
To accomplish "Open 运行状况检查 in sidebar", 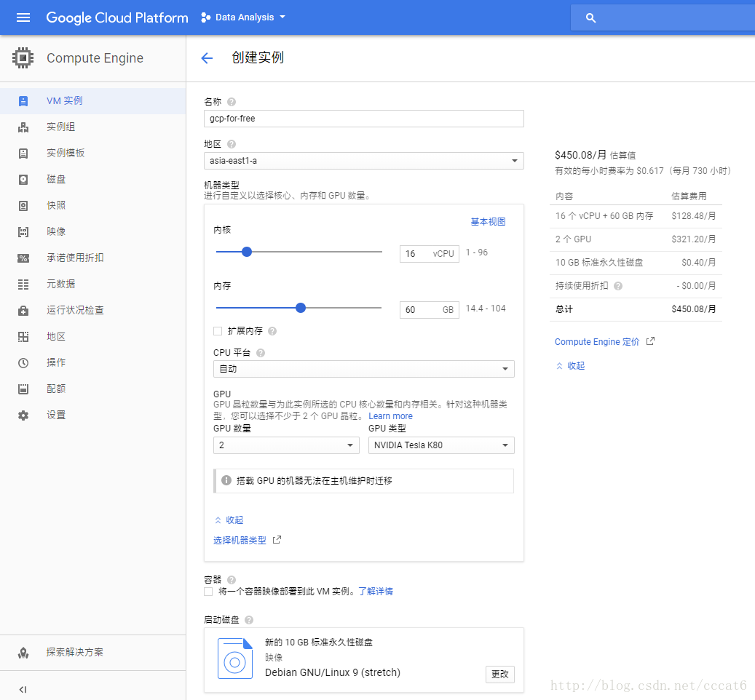I will [x=92, y=311].
